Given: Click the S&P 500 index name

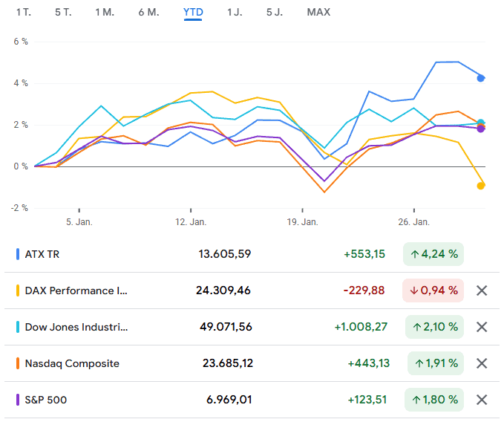Looking at the screenshot, I should (x=46, y=400).
